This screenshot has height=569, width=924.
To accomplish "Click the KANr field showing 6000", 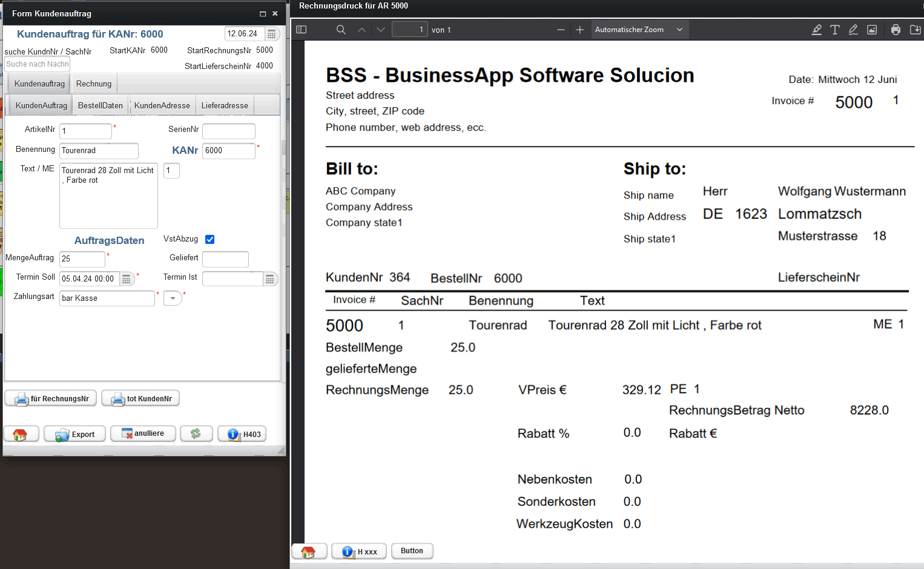I will click(229, 151).
